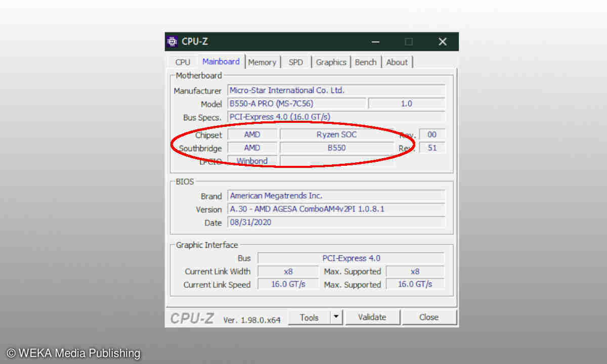Screen dimensions: 607x364
Task: Close CPU-Z with the title bar X
Action: (442, 42)
